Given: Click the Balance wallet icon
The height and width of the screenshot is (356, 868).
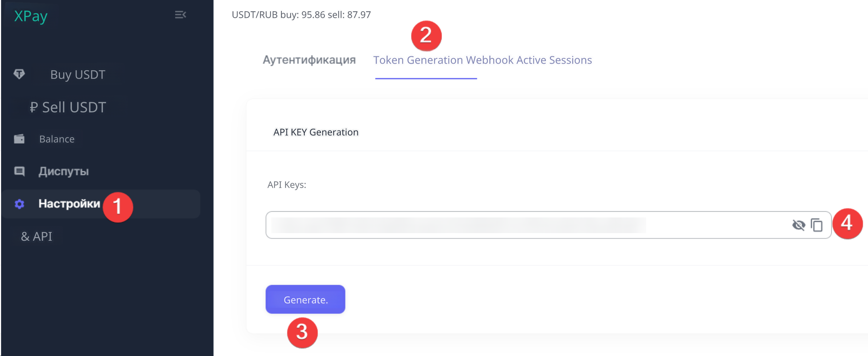Looking at the screenshot, I should tap(19, 139).
